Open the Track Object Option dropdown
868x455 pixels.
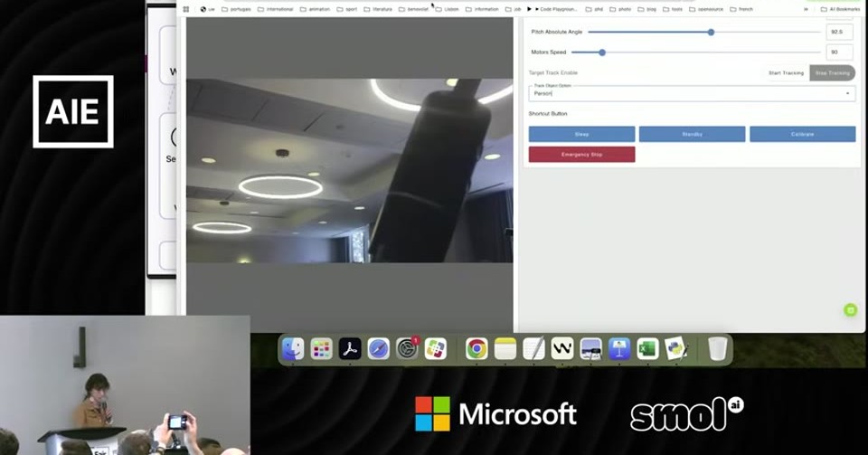point(692,93)
